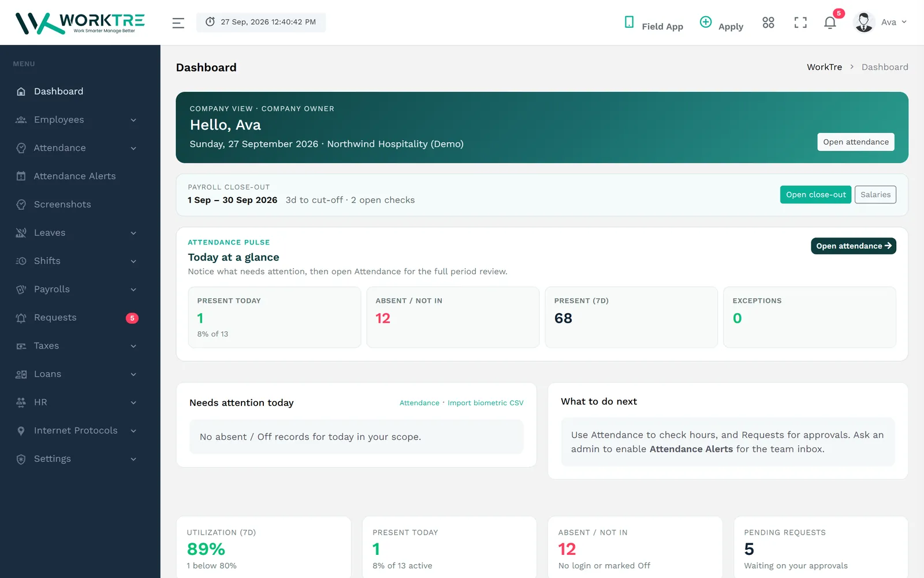The width and height of the screenshot is (924, 578).
Task: Click the Pending Requests card
Action: (821, 547)
